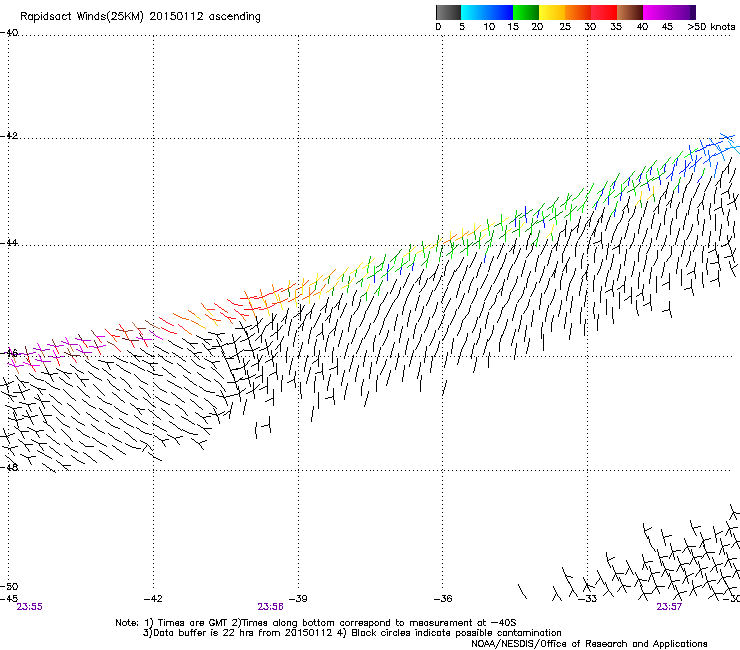
Task: Click the purple time stamp 23:57
Action: coord(669,607)
